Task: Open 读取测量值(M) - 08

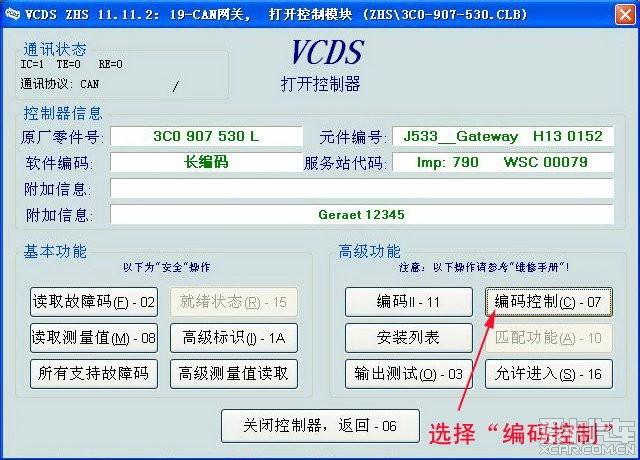Action: [94, 338]
